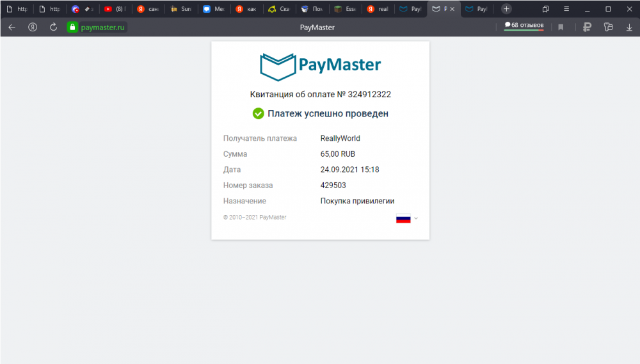640x364 pixels.
Task: Switch to the Mec messenger tab
Action: tap(214, 9)
